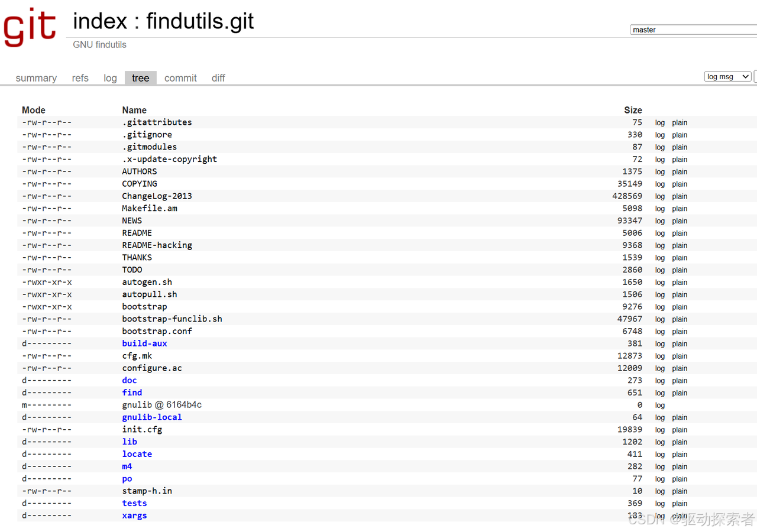Screen dimensions: 757x532
Task: Open the bootstrap file
Action: point(145,307)
